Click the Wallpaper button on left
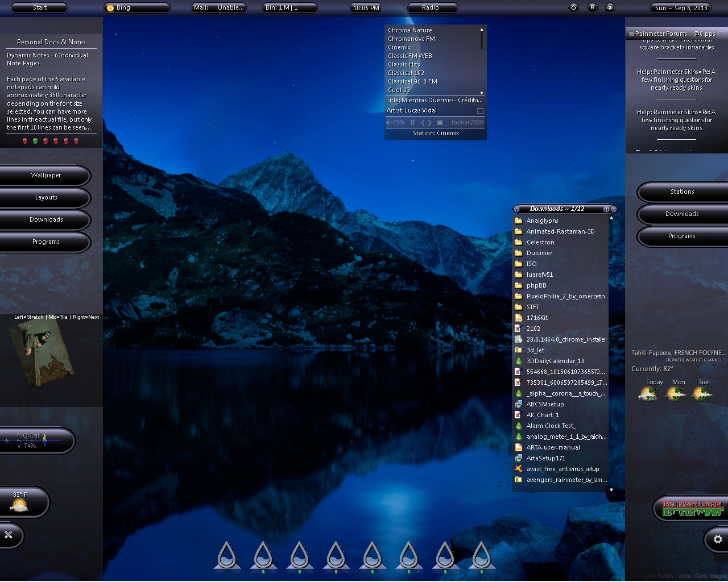Viewport: 728px width, 582px height. 45,176
